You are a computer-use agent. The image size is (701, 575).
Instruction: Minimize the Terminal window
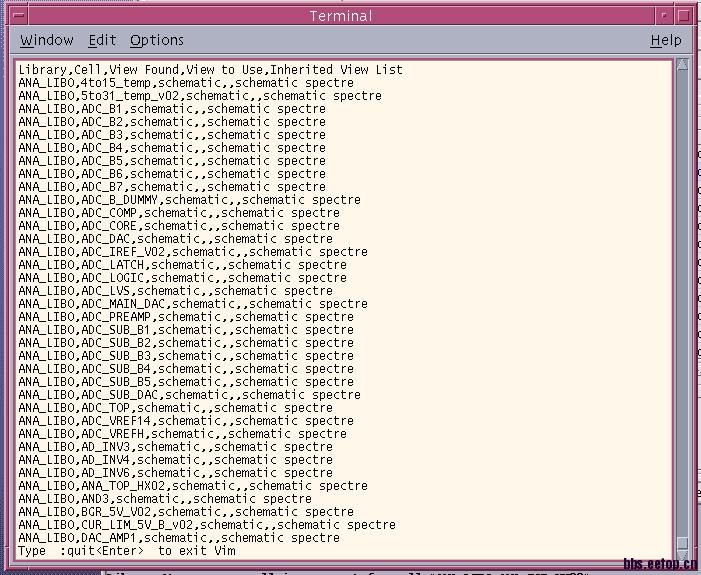point(664,16)
